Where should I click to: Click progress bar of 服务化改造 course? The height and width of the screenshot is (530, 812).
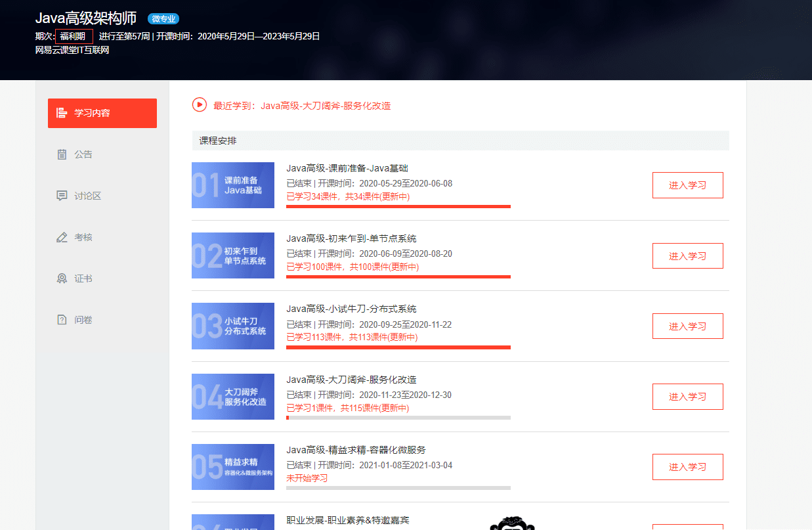click(398, 418)
